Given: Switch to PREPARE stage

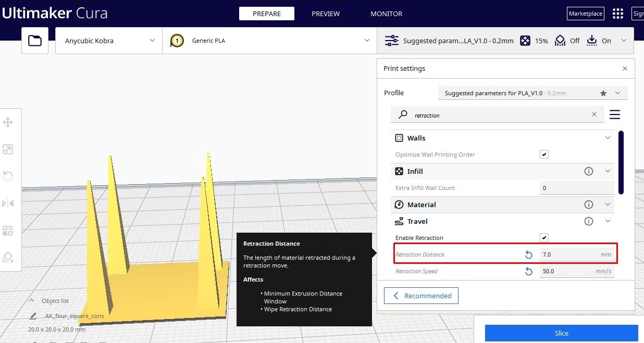Looking at the screenshot, I should point(267,14).
